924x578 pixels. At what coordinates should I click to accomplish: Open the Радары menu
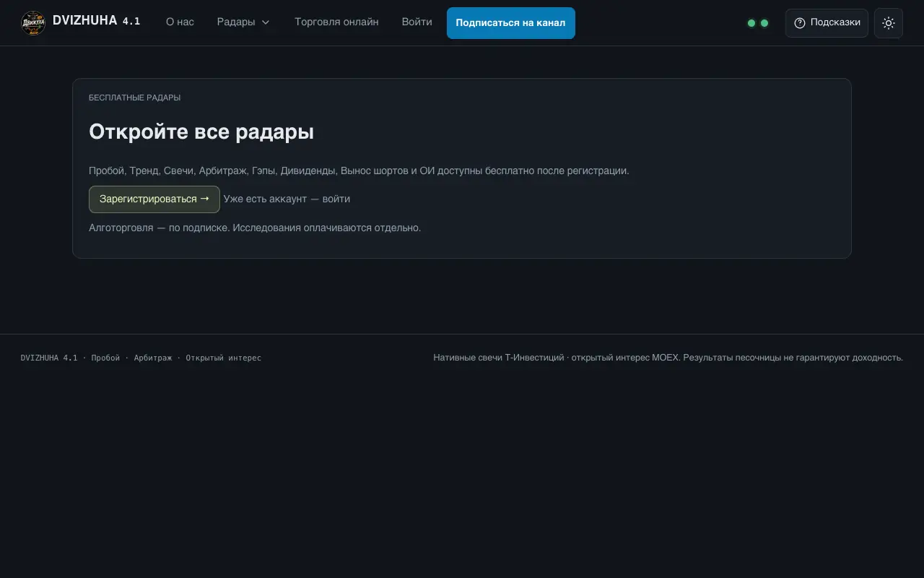pos(243,22)
